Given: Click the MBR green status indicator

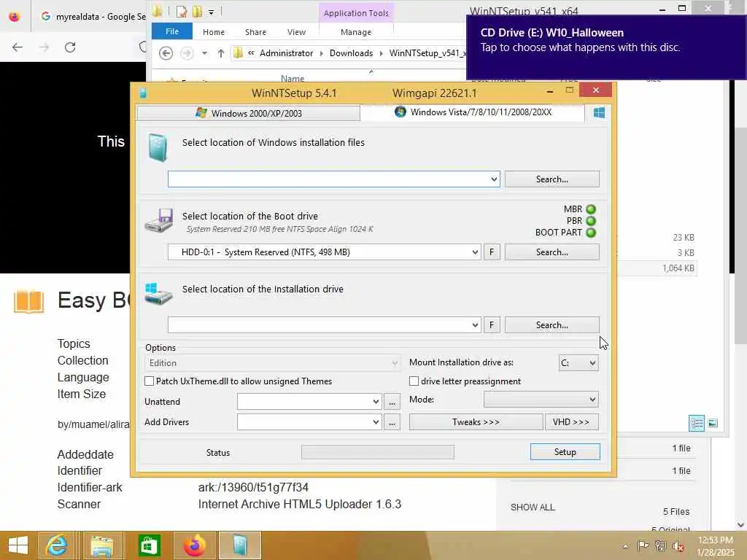Looking at the screenshot, I should [591, 209].
